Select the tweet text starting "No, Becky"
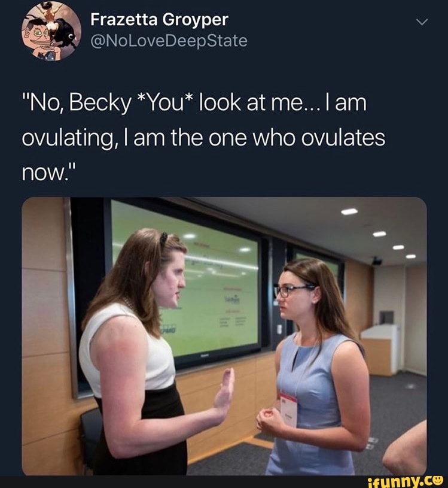This screenshot has width=448, height=488. (203, 138)
